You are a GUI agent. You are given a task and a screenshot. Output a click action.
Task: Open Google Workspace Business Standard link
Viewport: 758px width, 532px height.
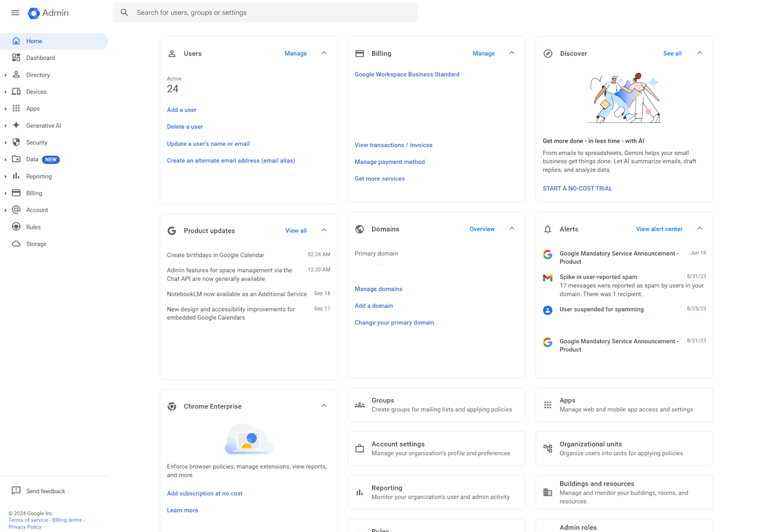407,74
